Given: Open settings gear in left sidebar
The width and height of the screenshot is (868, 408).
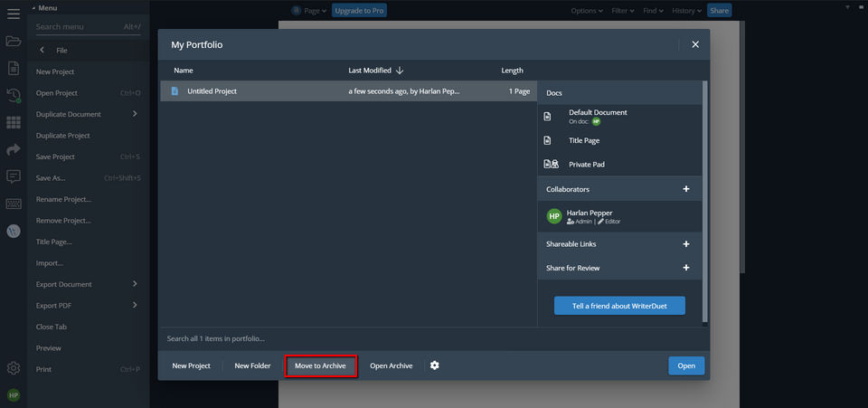Looking at the screenshot, I should tap(14, 368).
